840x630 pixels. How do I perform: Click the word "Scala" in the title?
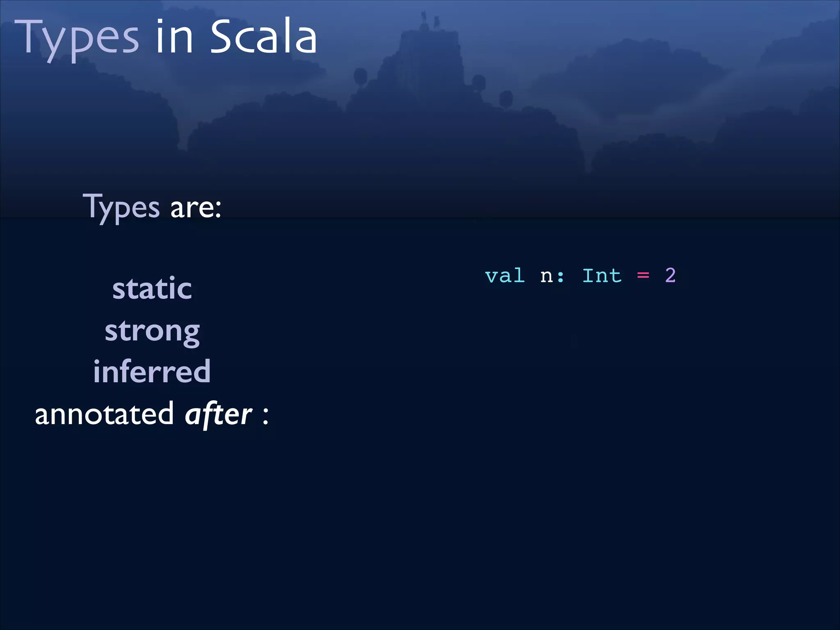[x=263, y=37]
